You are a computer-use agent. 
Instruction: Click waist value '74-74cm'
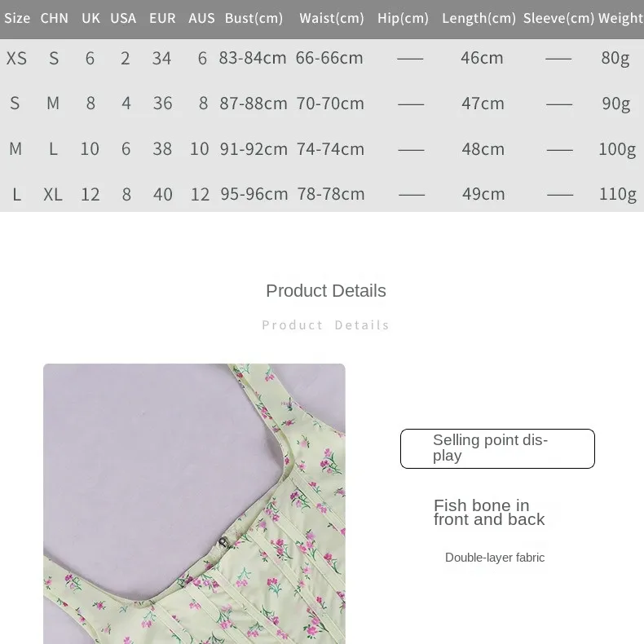[330, 149]
